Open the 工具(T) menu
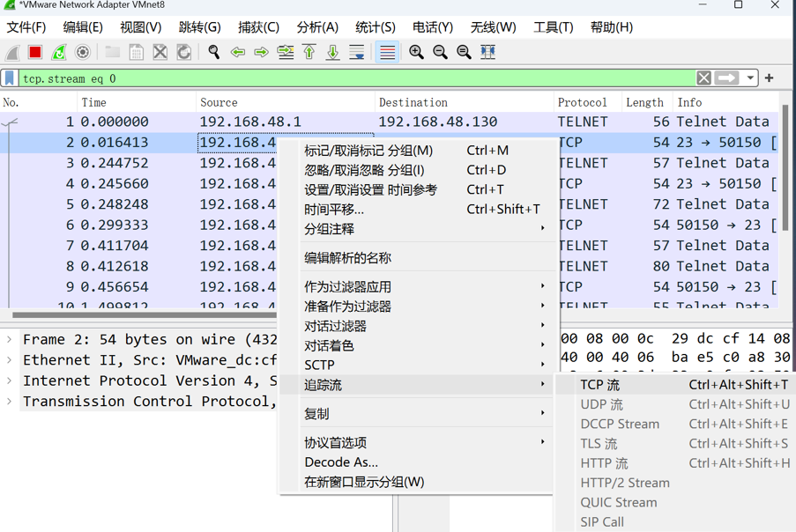 point(554,27)
